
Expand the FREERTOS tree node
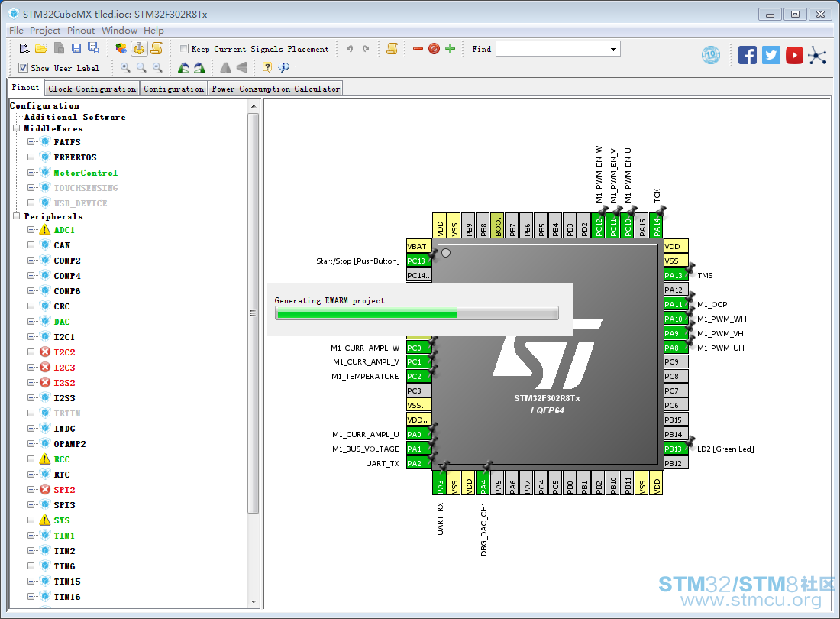coord(31,157)
